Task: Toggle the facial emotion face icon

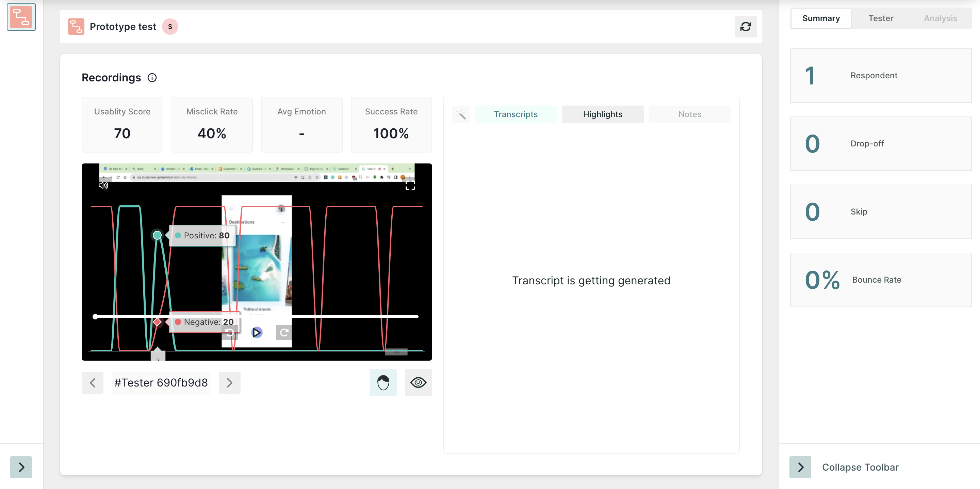Action: click(x=383, y=382)
